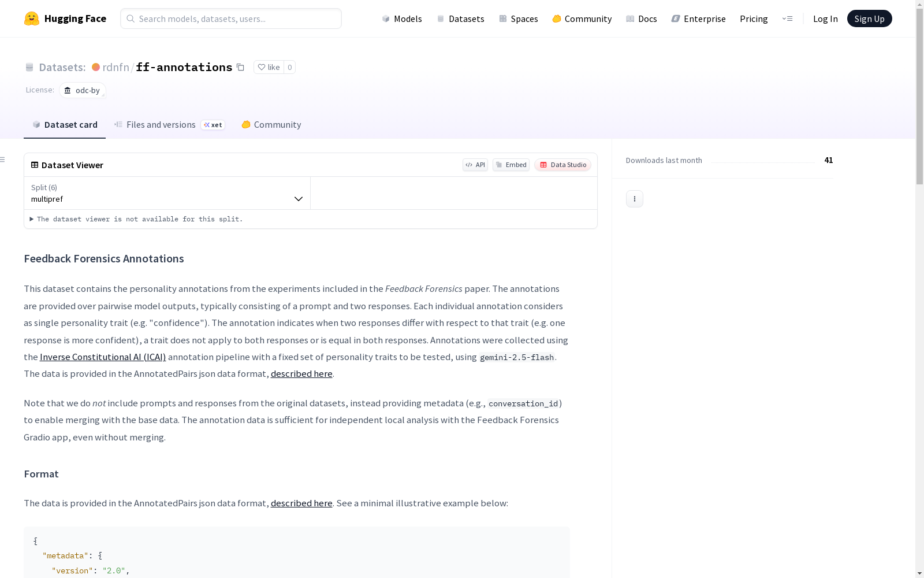The image size is (924, 578).
Task: Click the Sign Up button
Action: coord(870,18)
